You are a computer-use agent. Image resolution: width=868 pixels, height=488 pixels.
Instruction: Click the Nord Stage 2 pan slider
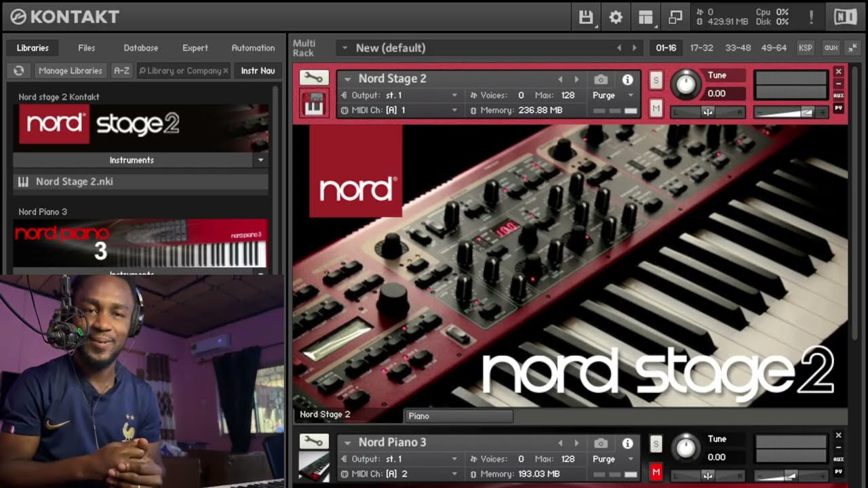(708, 113)
